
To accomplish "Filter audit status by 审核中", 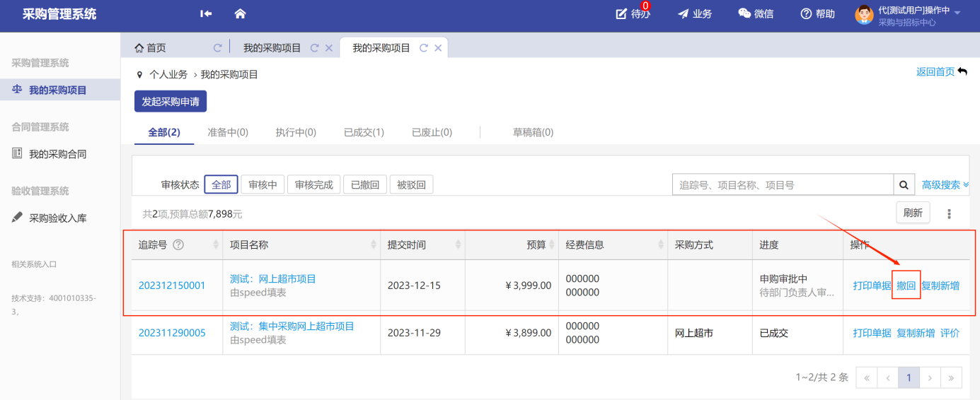I will point(263,185).
